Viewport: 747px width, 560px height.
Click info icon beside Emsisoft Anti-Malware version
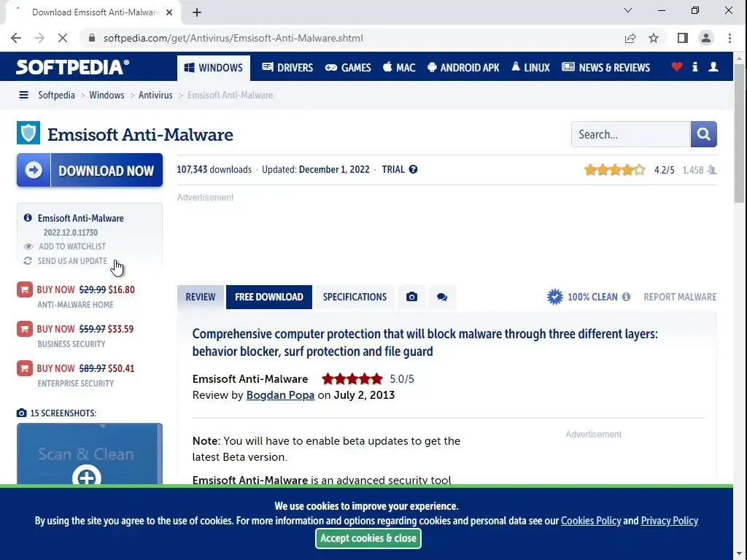pyautogui.click(x=28, y=217)
